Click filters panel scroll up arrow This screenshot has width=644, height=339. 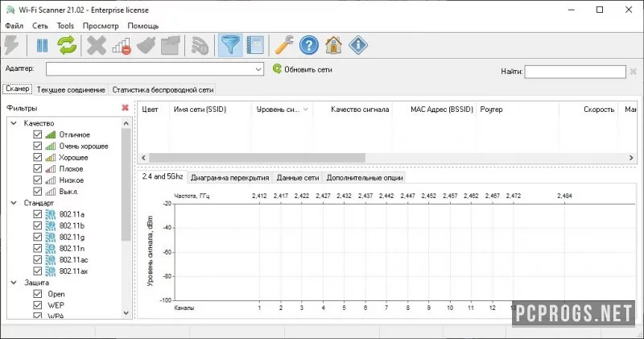point(126,123)
